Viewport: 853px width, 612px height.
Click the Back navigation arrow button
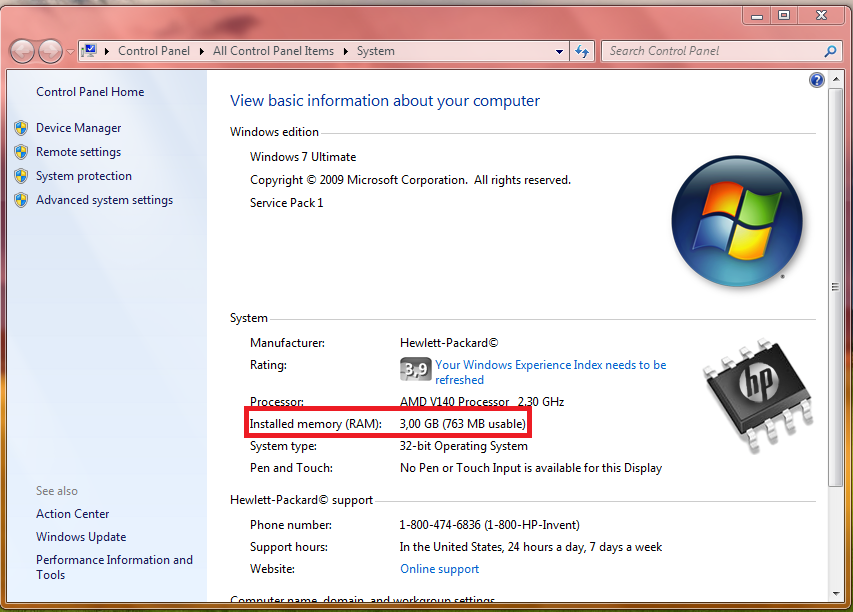[x=22, y=52]
